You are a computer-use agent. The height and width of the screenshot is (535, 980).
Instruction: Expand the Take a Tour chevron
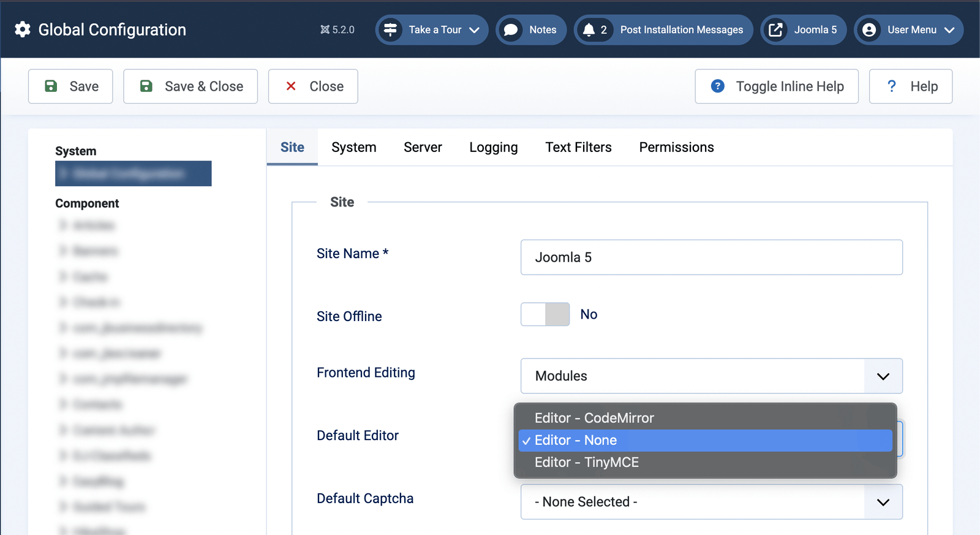pyautogui.click(x=474, y=29)
